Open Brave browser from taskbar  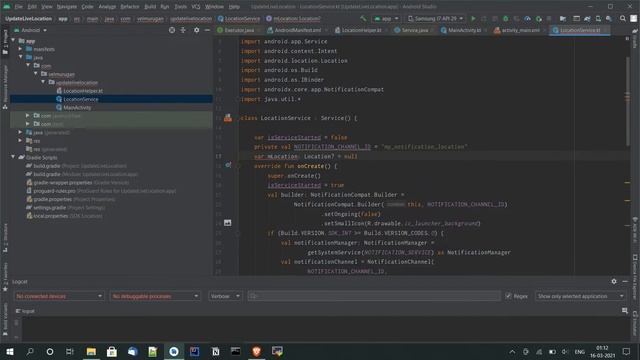click(x=256, y=351)
